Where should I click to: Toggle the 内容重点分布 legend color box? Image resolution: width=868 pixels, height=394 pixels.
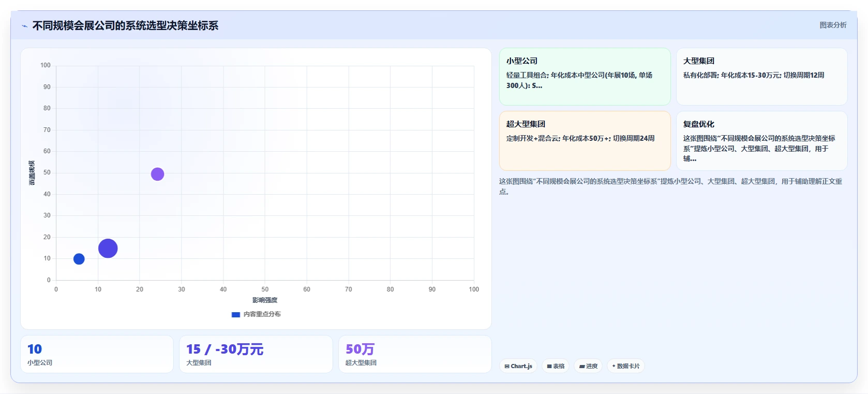click(x=236, y=314)
